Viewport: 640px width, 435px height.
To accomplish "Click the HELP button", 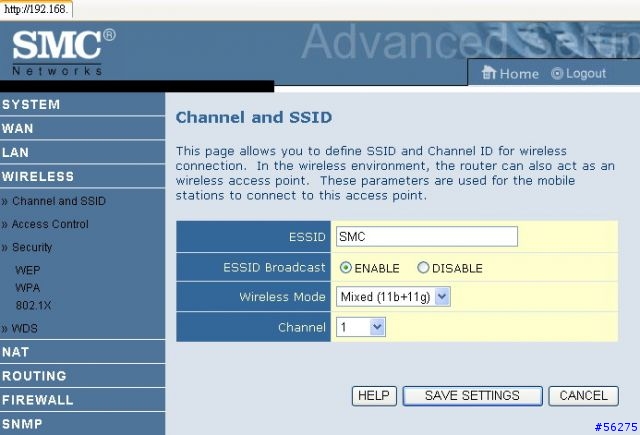I will (374, 396).
